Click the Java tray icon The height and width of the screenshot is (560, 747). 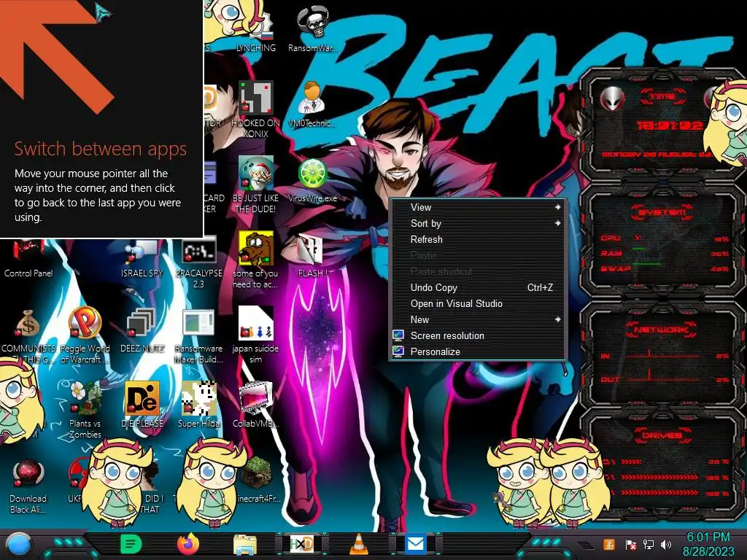609,544
